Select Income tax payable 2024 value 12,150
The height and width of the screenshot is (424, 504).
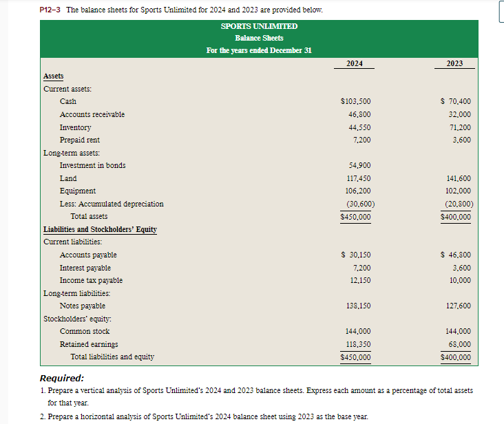[x=360, y=280]
